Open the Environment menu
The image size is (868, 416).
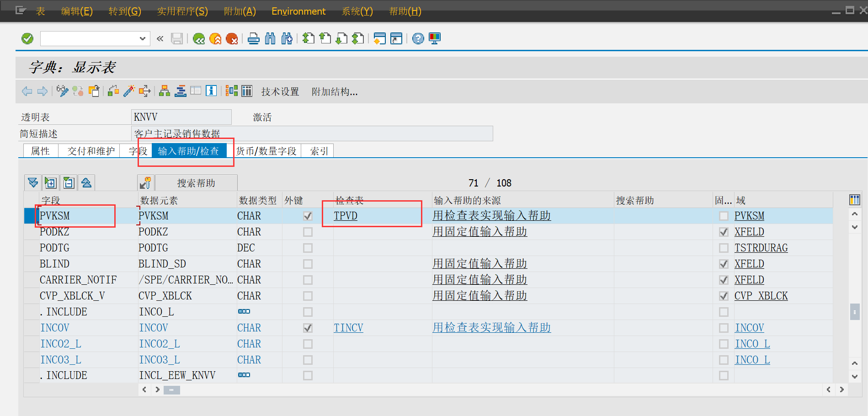coord(298,11)
